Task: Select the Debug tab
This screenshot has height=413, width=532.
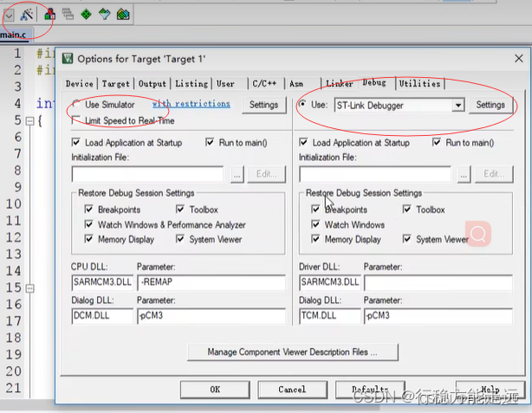Action: [374, 83]
